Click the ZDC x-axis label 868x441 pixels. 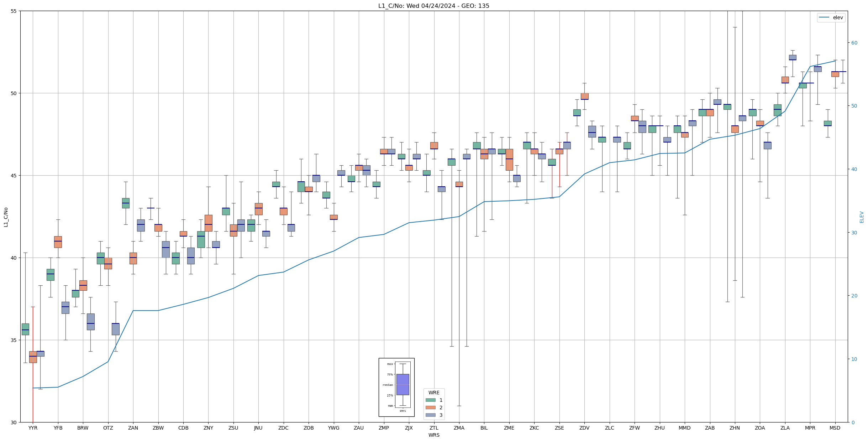coord(284,428)
